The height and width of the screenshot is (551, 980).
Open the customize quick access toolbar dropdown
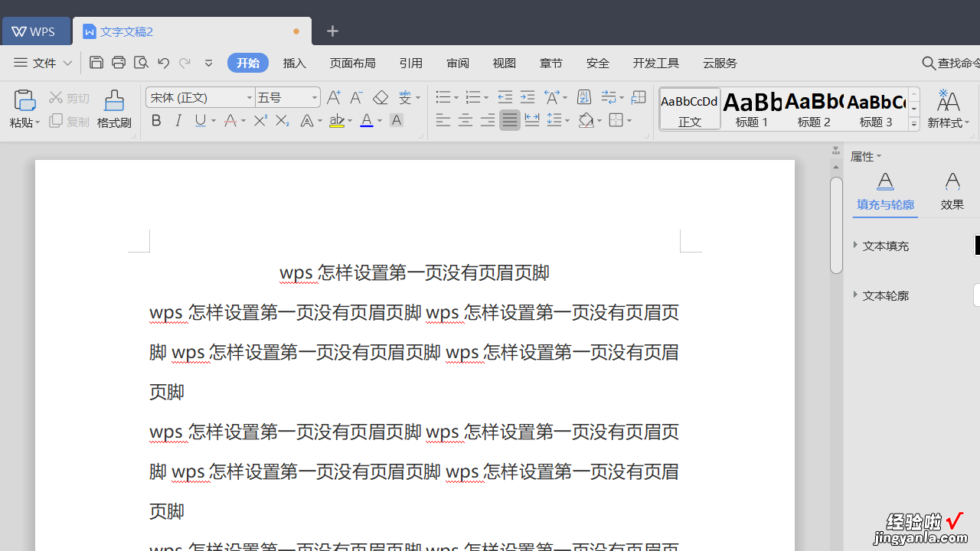tap(208, 63)
